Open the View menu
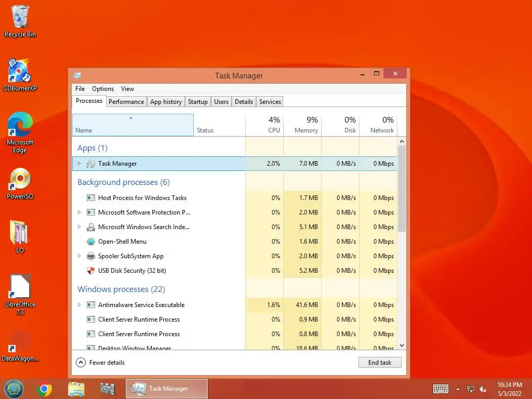Viewport: 532px width, 399px height. [128, 89]
